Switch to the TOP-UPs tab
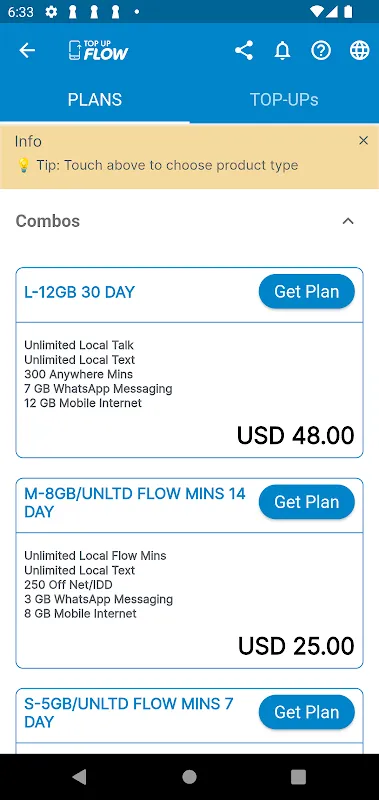Viewport: 379px width, 800px height. tap(284, 99)
